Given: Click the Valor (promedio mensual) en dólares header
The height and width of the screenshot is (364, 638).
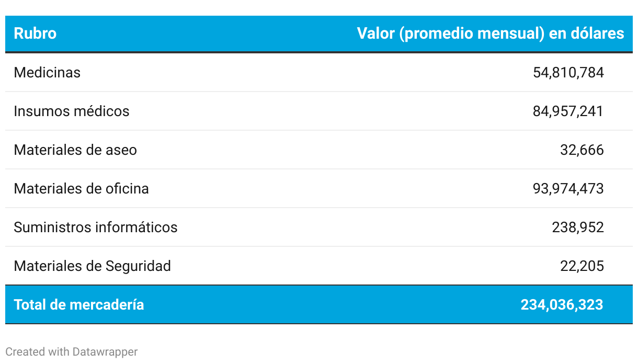Looking at the screenshot, I should coord(491,33).
